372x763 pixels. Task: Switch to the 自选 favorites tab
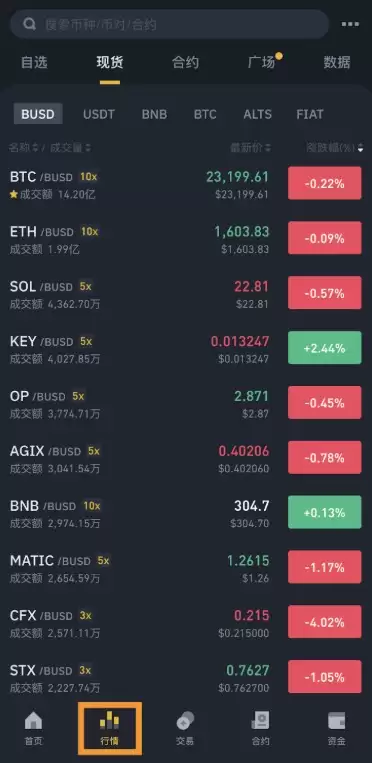pyautogui.click(x=34, y=62)
